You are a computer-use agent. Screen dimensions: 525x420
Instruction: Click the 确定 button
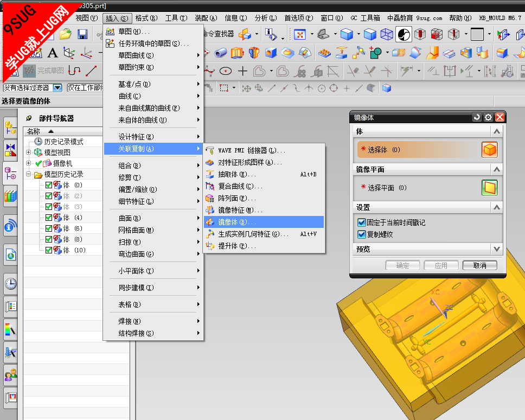(402, 265)
